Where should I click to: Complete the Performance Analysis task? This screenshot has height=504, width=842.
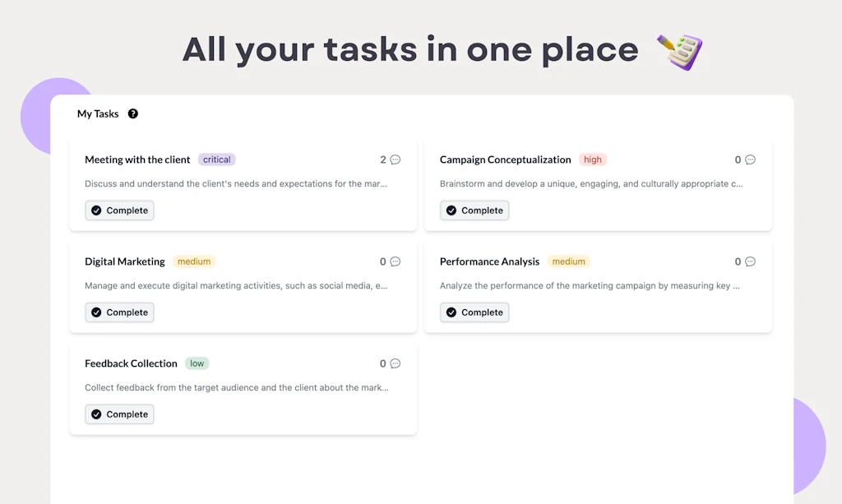[x=474, y=312]
